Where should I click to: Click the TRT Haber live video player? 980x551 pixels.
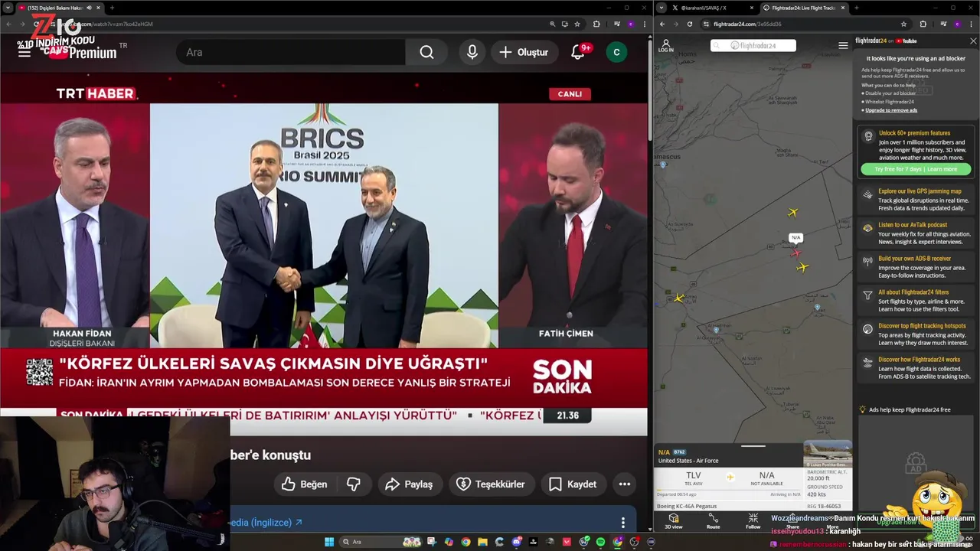[324, 253]
